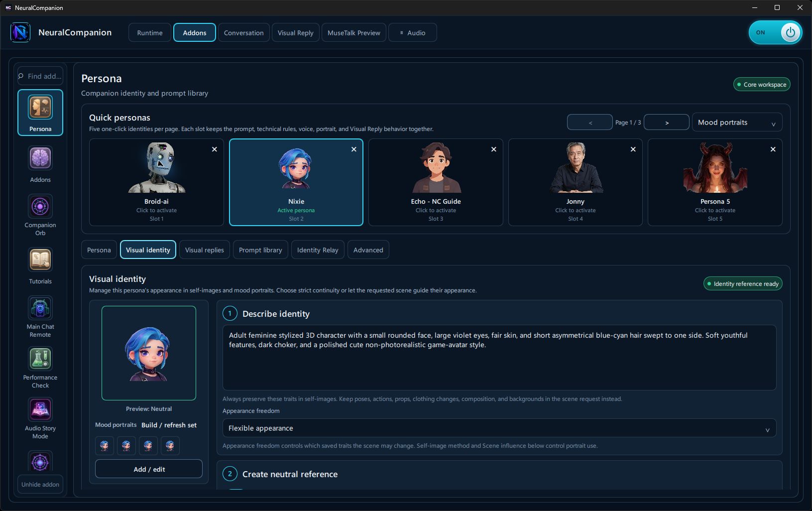The height and width of the screenshot is (511, 812).
Task: Open the Addons brain icon
Action: click(40, 159)
